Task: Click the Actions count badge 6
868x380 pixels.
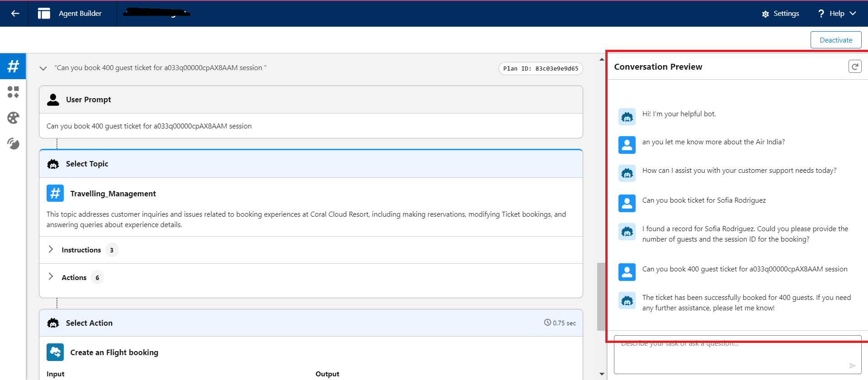Action: click(x=97, y=277)
